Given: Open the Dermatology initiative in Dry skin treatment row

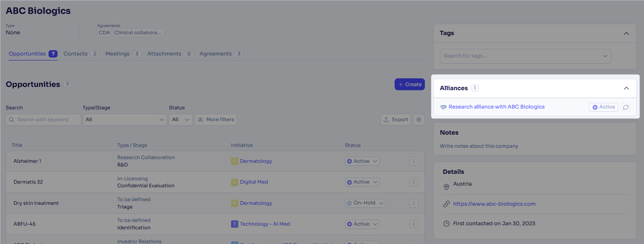Looking at the screenshot, I should tap(256, 203).
